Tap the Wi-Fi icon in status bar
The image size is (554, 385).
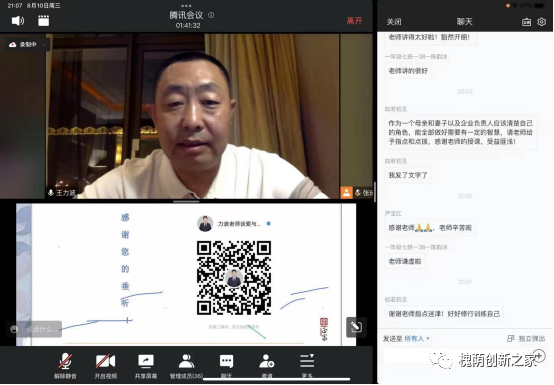[515, 6]
